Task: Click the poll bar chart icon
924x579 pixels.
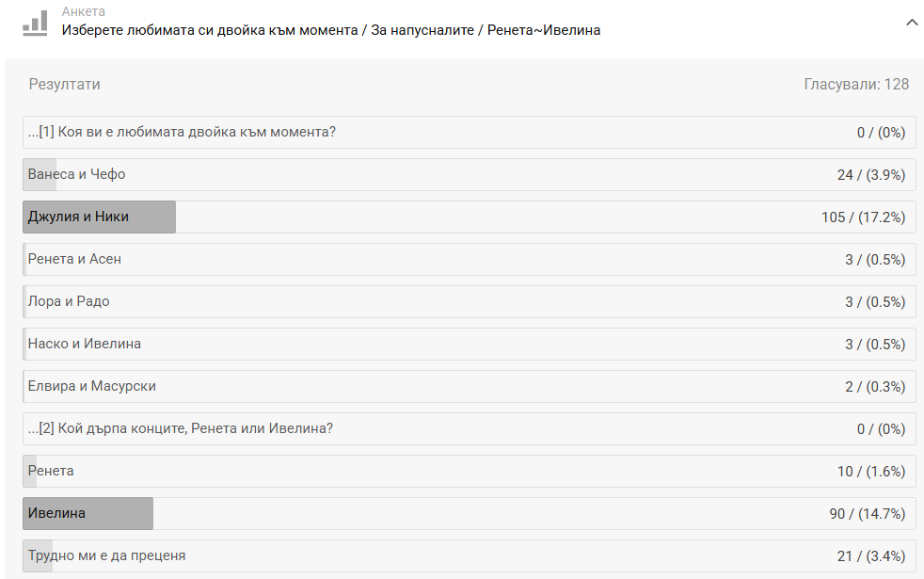Action: 35,24
